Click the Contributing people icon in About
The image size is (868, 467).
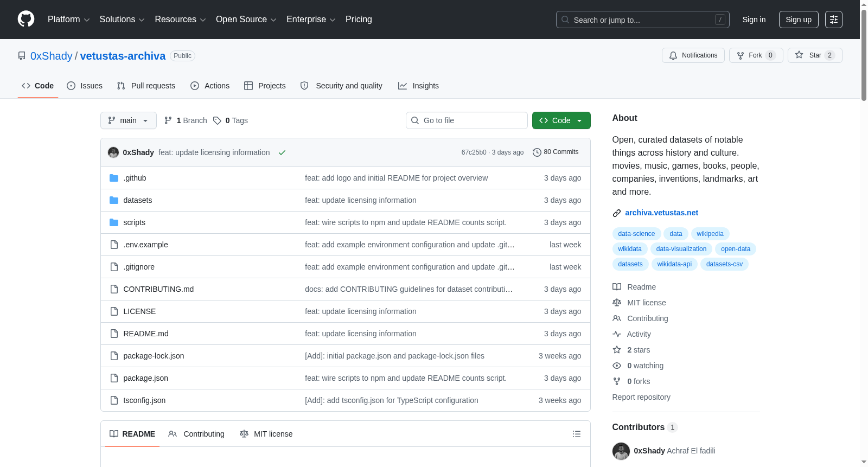coord(617,318)
